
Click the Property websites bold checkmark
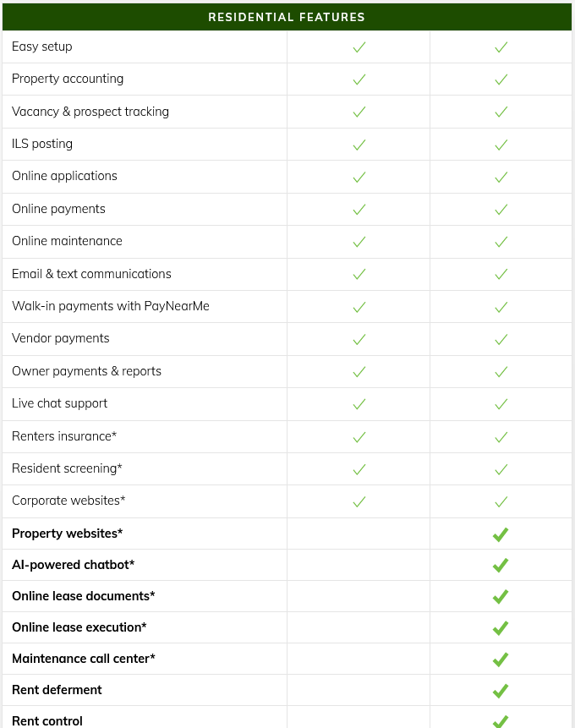(501, 534)
